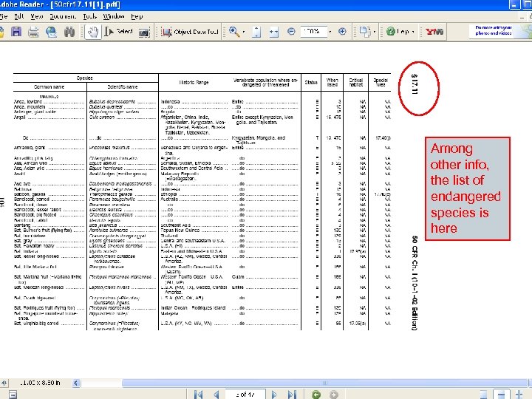Select the Zoom In magnifier tool
The image size is (532, 399).
coord(233,32)
